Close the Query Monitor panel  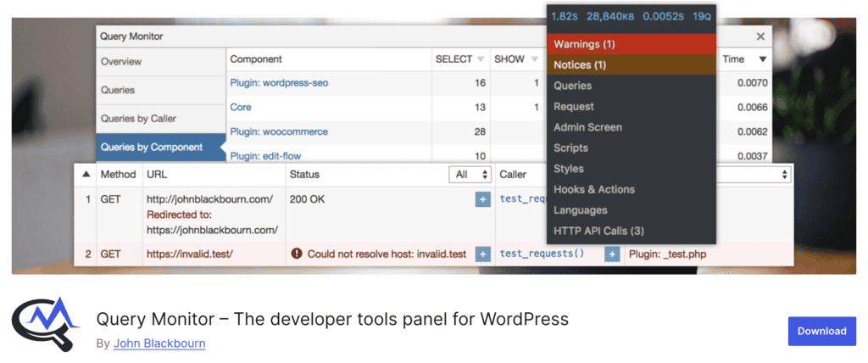(x=760, y=36)
